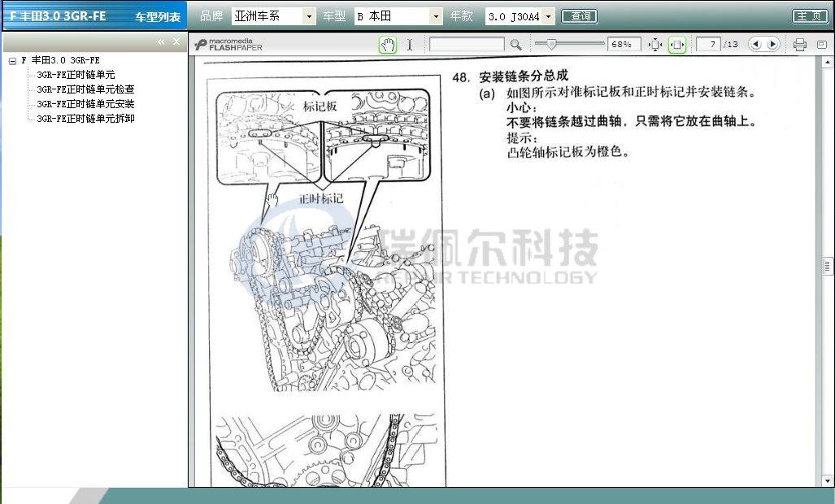Go to the previous page arrow
The width and height of the screenshot is (835, 504).
tap(755, 45)
